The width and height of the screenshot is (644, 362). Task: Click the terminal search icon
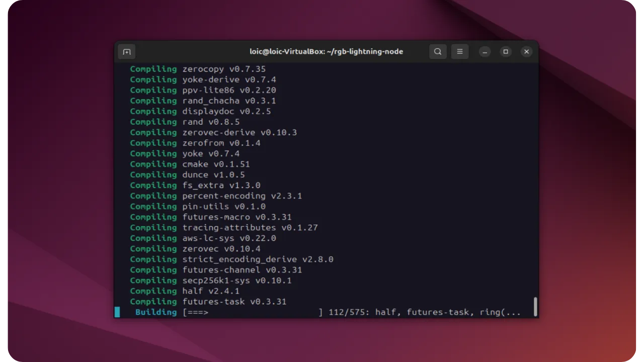point(438,52)
